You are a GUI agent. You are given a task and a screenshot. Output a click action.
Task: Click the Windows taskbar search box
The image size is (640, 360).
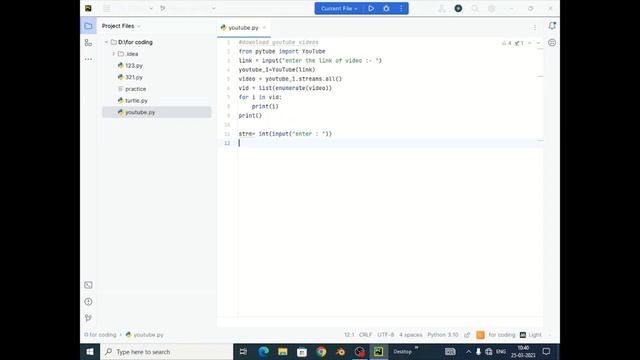tap(167, 351)
